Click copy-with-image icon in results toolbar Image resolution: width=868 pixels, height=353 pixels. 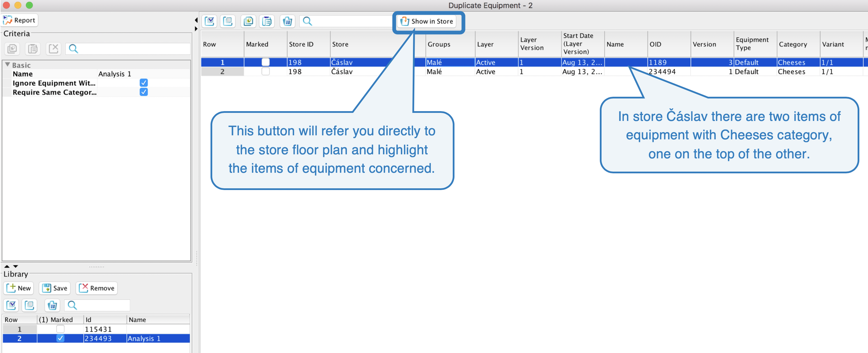(248, 21)
